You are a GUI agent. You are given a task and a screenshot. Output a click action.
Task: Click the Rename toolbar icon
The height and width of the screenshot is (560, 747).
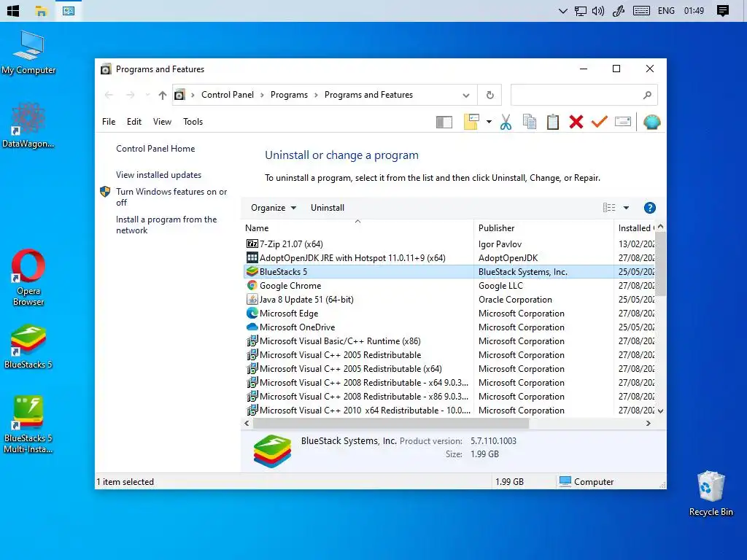coord(623,122)
